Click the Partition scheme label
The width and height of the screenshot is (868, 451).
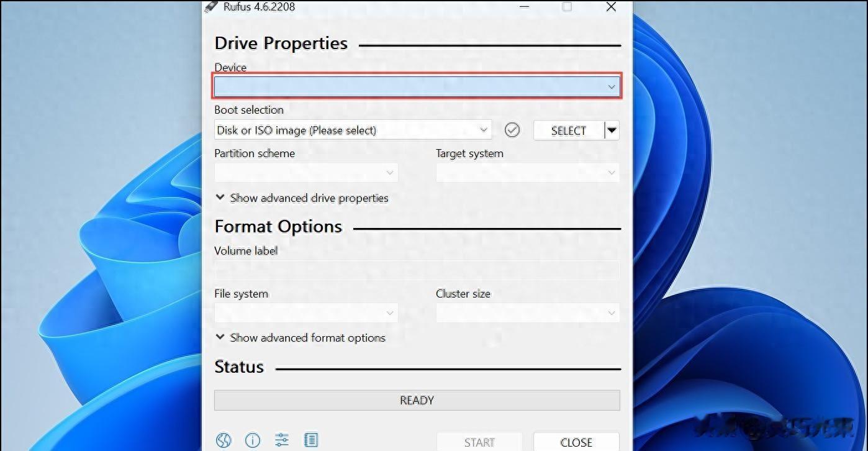tap(255, 153)
